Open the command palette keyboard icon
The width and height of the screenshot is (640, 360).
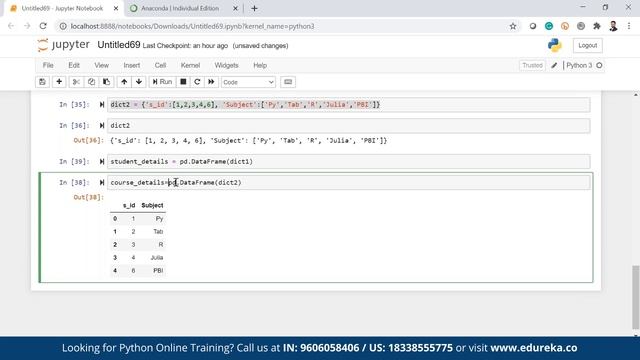(x=288, y=82)
